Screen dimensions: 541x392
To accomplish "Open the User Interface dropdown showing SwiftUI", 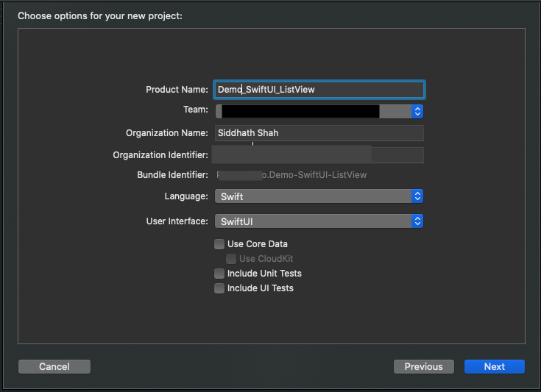I will coord(319,221).
